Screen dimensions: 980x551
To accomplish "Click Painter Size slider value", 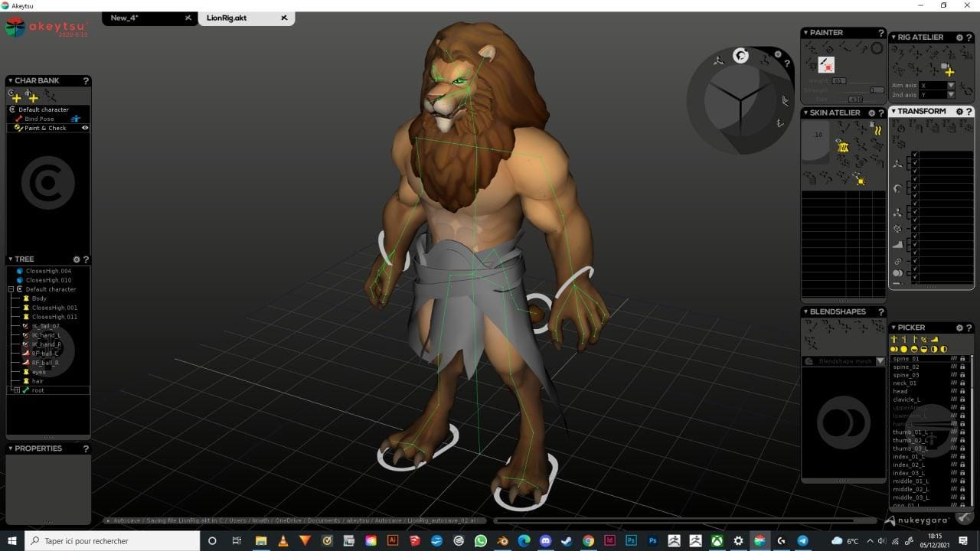I will tap(855, 99).
